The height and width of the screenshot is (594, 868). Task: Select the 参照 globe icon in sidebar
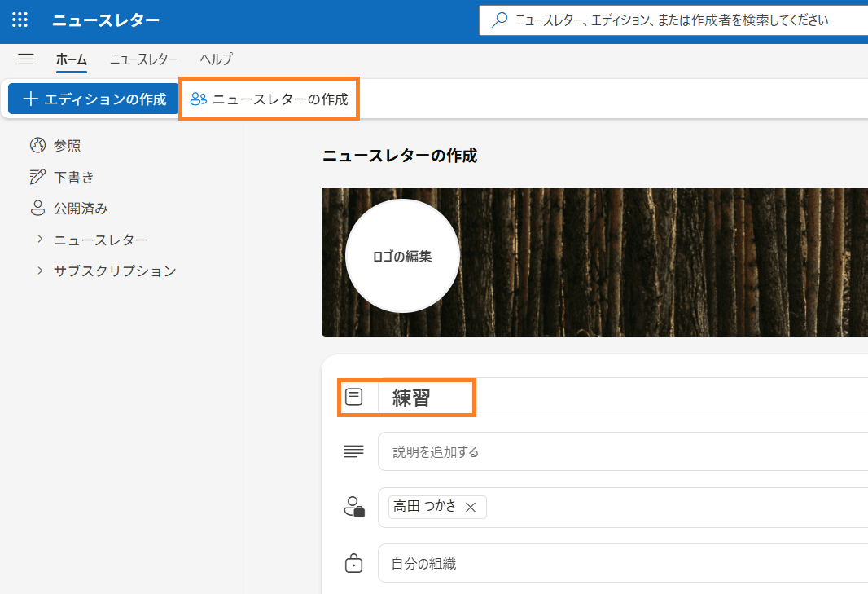[37, 146]
